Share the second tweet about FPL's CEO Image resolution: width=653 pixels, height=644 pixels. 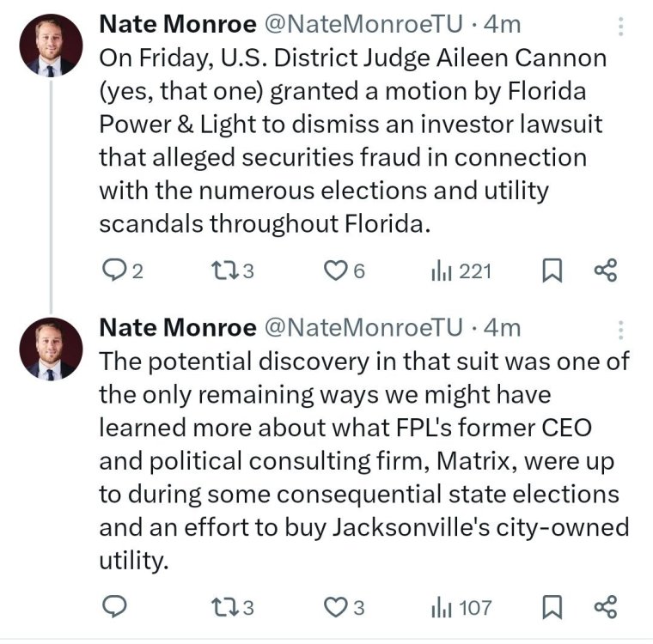(x=606, y=608)
